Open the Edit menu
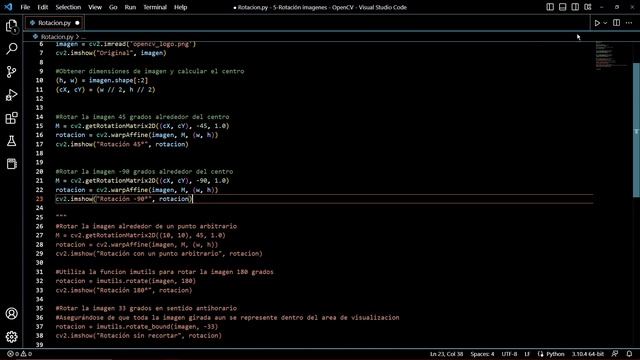 coord(42,7)
